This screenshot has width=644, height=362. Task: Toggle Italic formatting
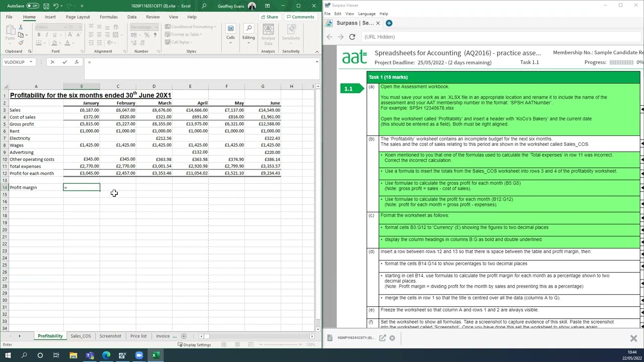click(x=47, y=35)
